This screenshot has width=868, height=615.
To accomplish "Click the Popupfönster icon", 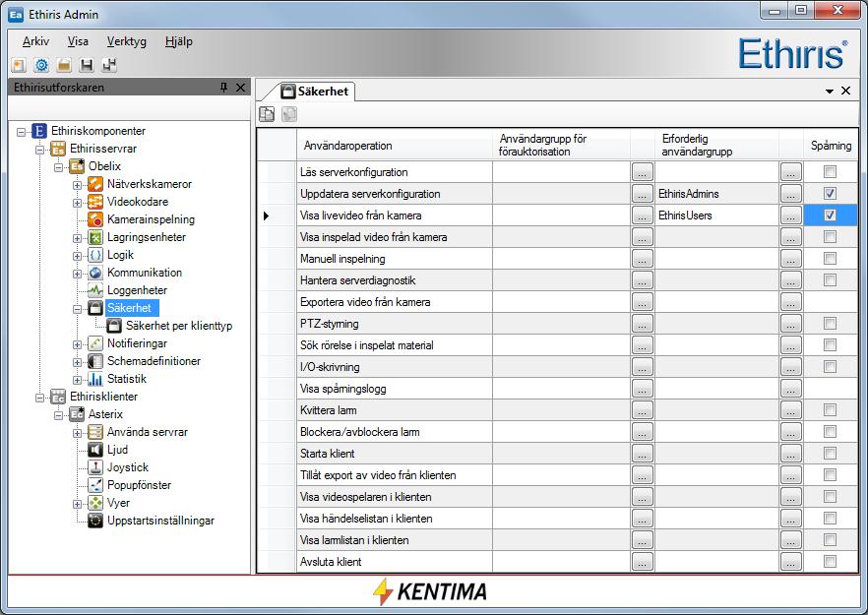I will tap(95, 485).
